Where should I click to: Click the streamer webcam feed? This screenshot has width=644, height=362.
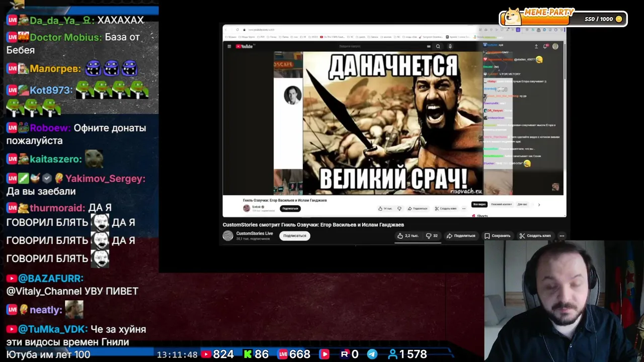(x=564, y=301)
